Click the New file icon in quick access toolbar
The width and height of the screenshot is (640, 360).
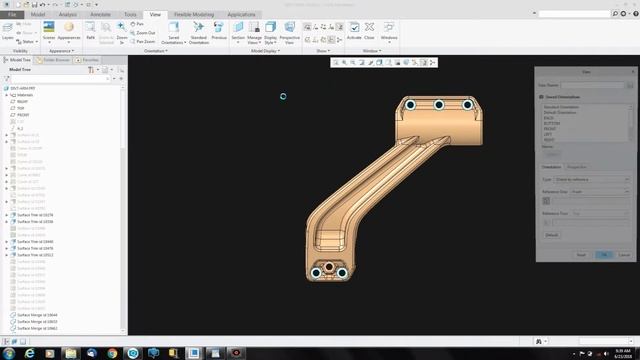point(18,4)
